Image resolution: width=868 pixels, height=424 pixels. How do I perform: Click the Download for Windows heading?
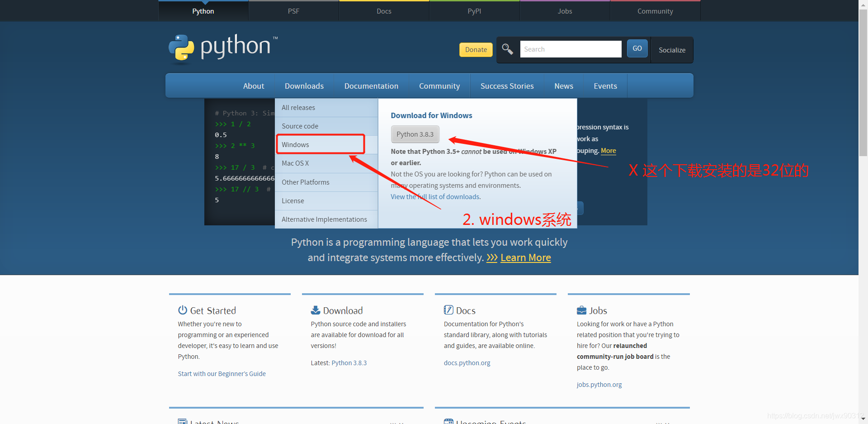pyautogui.click(x=431, y=115)
